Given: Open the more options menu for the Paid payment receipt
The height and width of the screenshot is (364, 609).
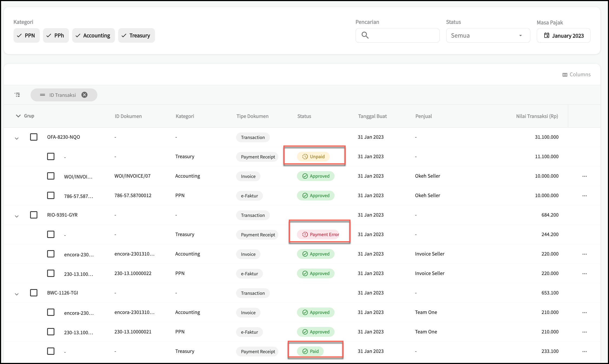Looking at the screenshot, I should click(584, 352).
